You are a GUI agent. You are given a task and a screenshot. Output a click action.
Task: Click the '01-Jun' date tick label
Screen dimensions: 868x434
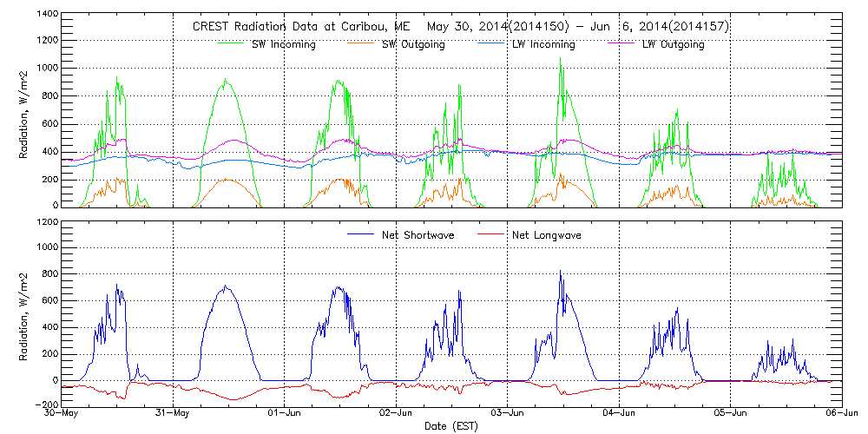[285, 414]
